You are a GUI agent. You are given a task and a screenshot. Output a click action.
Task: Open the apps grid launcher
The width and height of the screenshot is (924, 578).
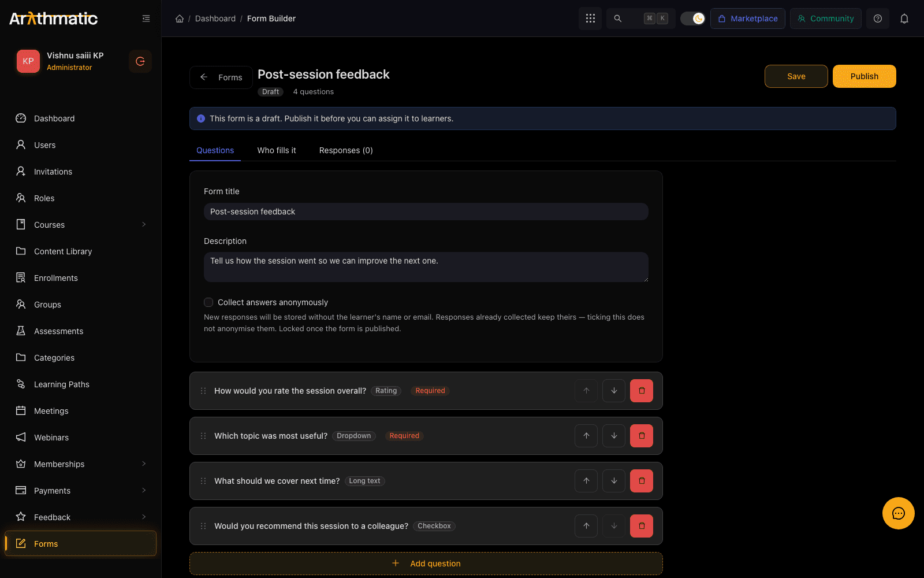(x=590, y=18)
